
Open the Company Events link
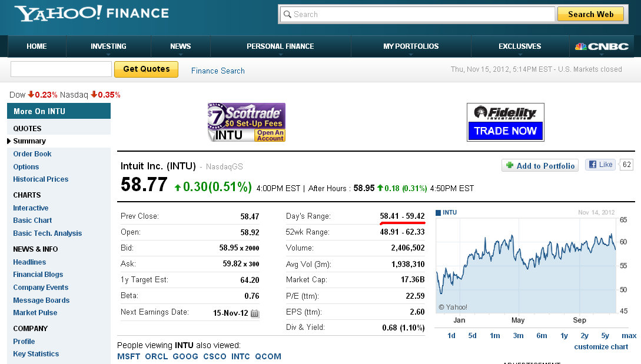(x=41, y=288)
